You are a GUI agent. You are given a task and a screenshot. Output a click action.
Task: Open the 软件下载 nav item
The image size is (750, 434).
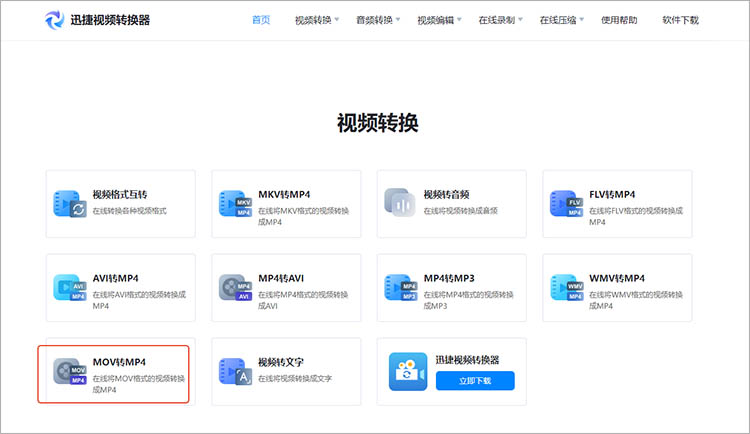click(681, 20)
